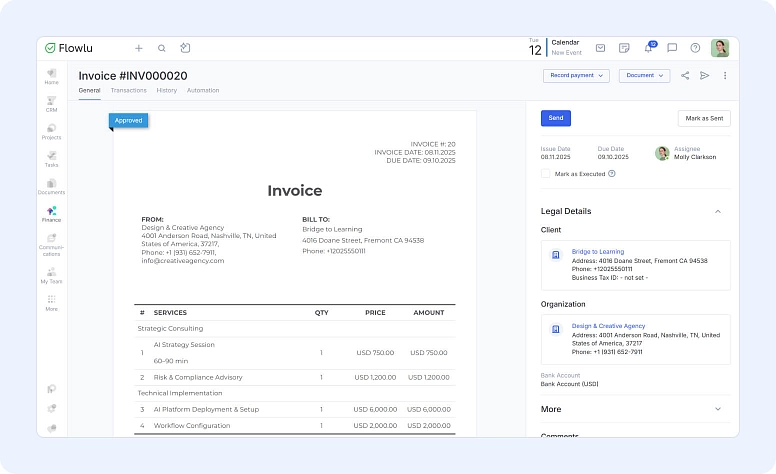Open My Team in sidebar
Viewport: 776px width, 474px height.
click(x=51, y=276)
